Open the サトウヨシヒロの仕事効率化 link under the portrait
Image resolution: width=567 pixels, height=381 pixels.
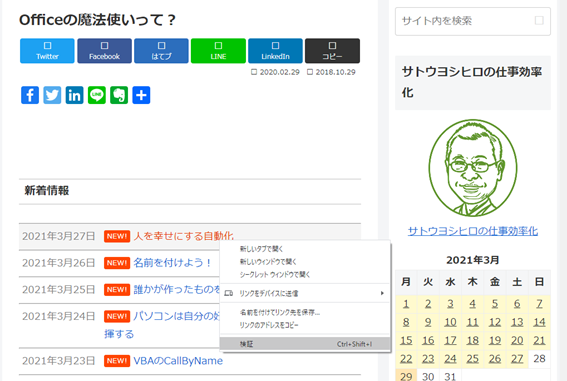(x=473, y=231)
